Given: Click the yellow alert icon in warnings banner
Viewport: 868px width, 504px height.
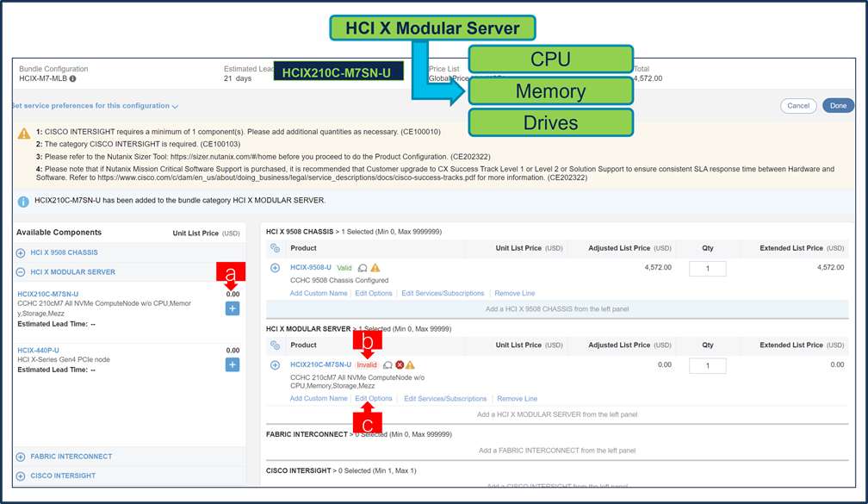Looking at the screenshot, I should point(24,134).
